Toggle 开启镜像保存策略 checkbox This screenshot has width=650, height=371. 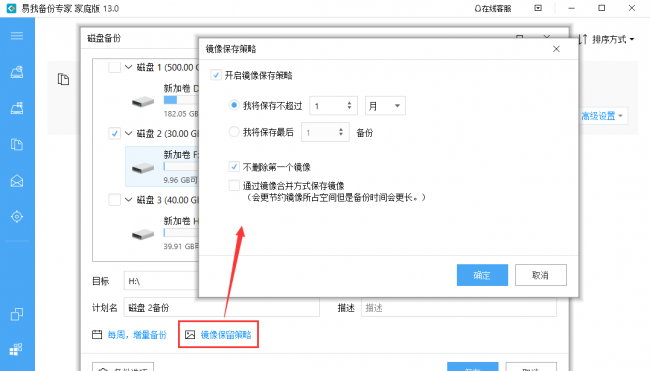pos(216,75)
